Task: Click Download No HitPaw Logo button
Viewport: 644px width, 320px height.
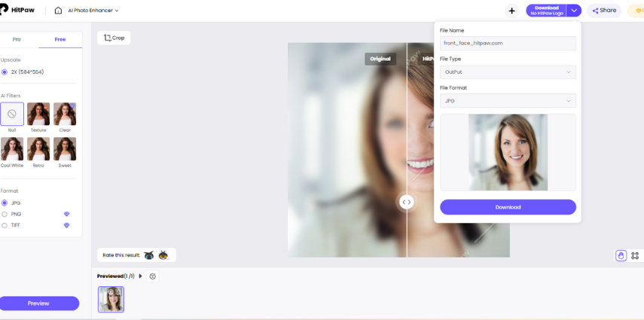Action: pyautogui.click(x=546, y=11)
